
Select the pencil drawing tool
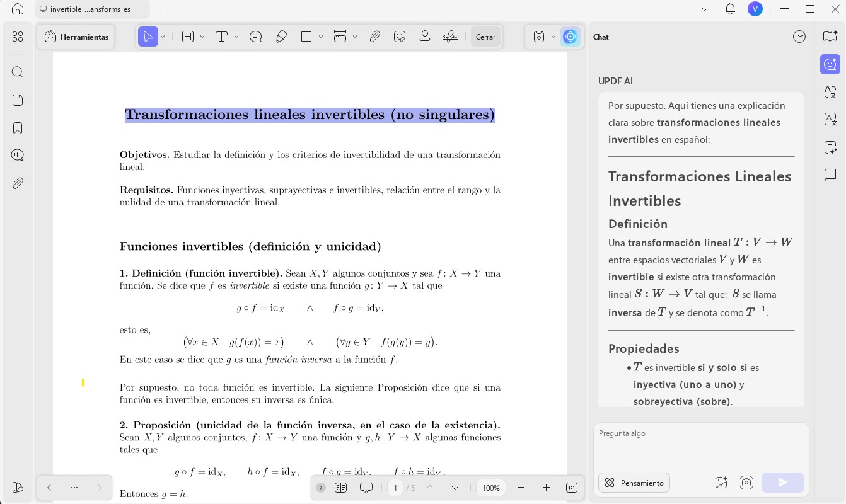point(281,37)
